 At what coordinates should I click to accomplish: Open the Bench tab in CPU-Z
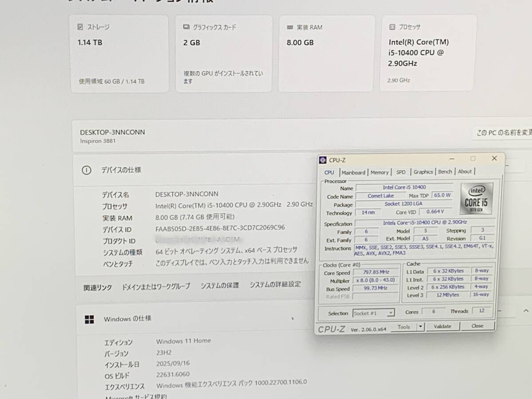tap(445, 172)
